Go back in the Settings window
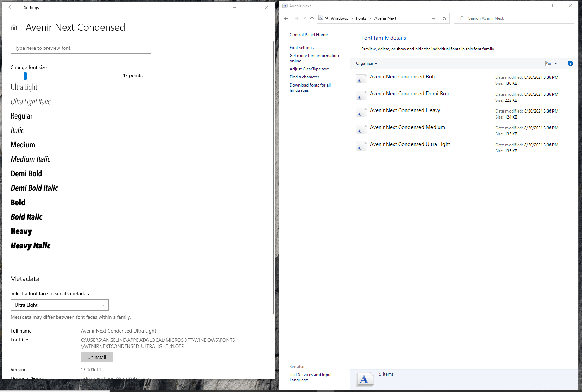Image resolution: width=582 pixels, height=392 pixels. coord(11,7)
